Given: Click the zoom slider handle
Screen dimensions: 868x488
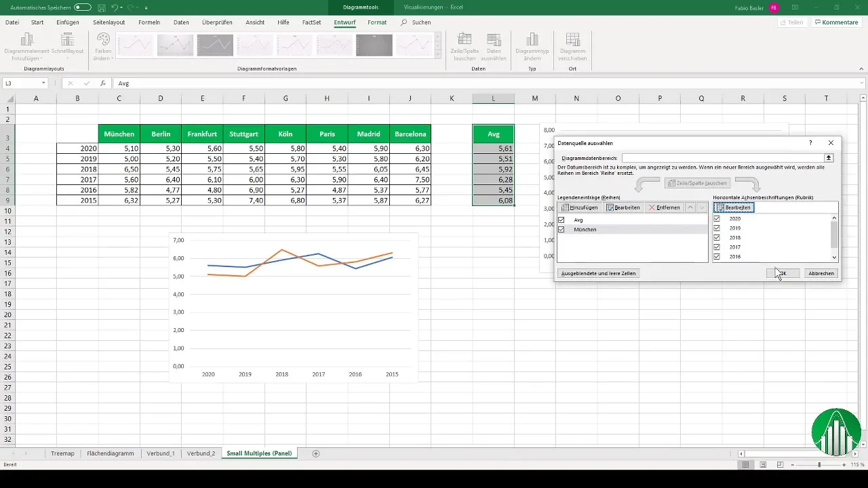Looking at the screenshot, I should 819,465.
